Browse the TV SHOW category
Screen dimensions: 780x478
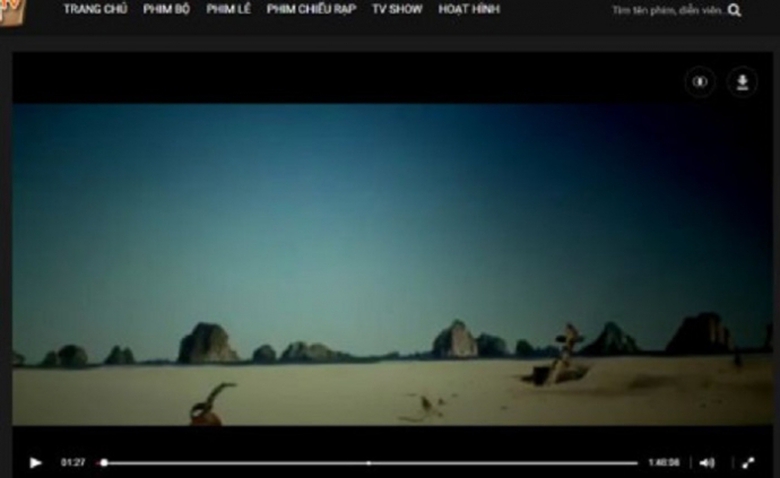click(x=397, y=9)
